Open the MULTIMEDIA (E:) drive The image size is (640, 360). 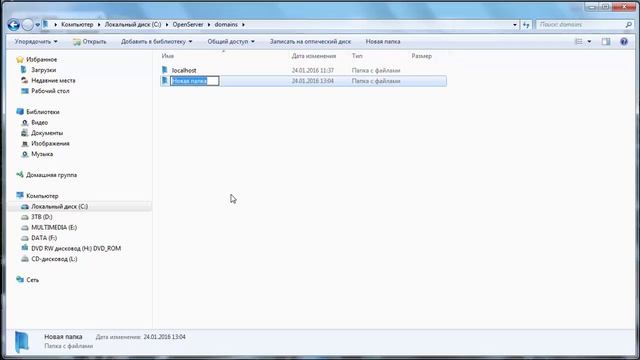click(54, 228)
